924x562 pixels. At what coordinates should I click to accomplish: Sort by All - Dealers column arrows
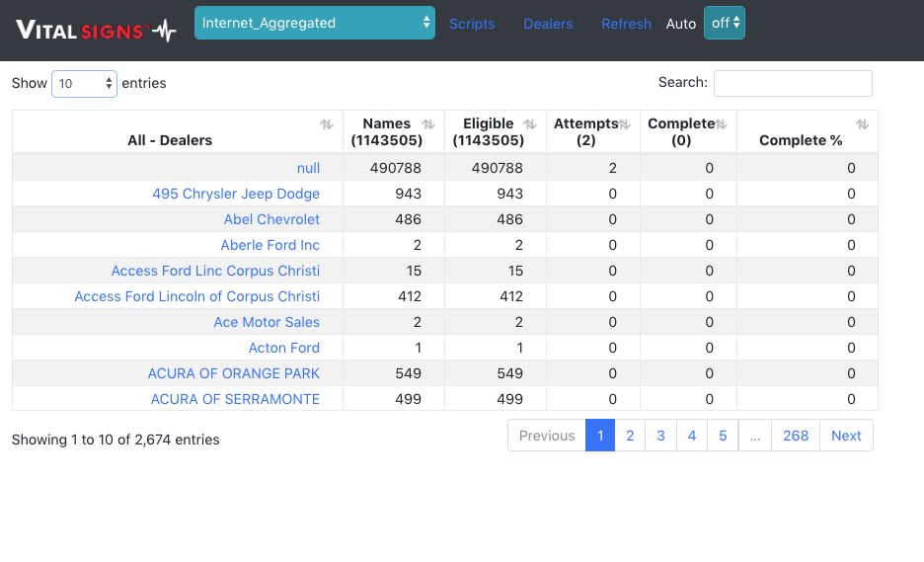[326, 124]
